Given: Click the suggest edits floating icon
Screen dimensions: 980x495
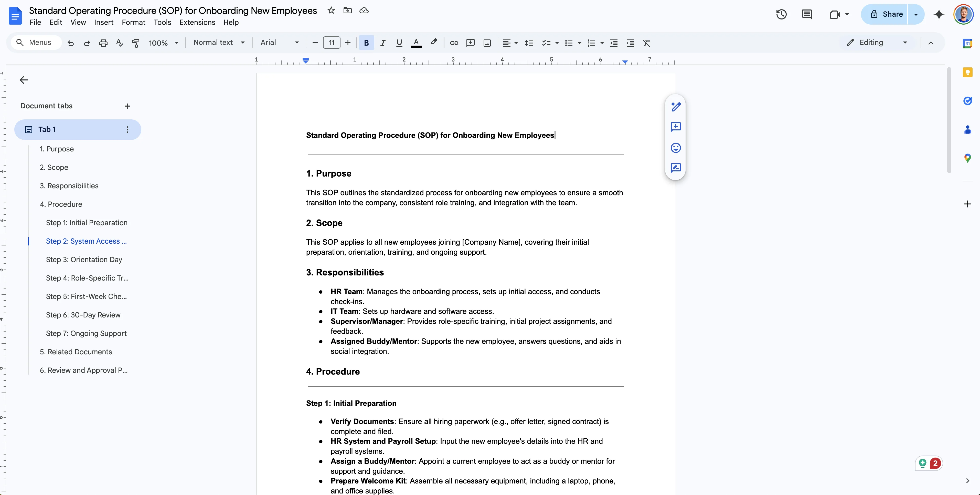Looking at the screenshot, I should [x=676, y=168].
